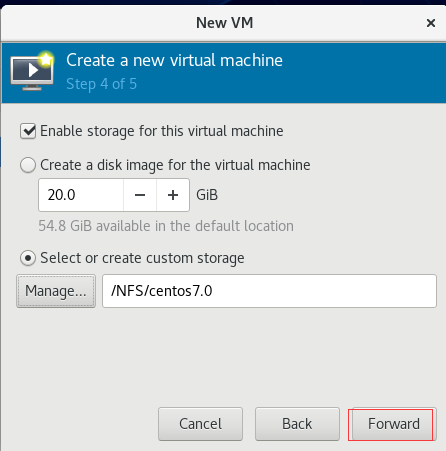446x451 pixels.
Task: Click the Enable storage checkbox label text
Action: coord(162,131)
